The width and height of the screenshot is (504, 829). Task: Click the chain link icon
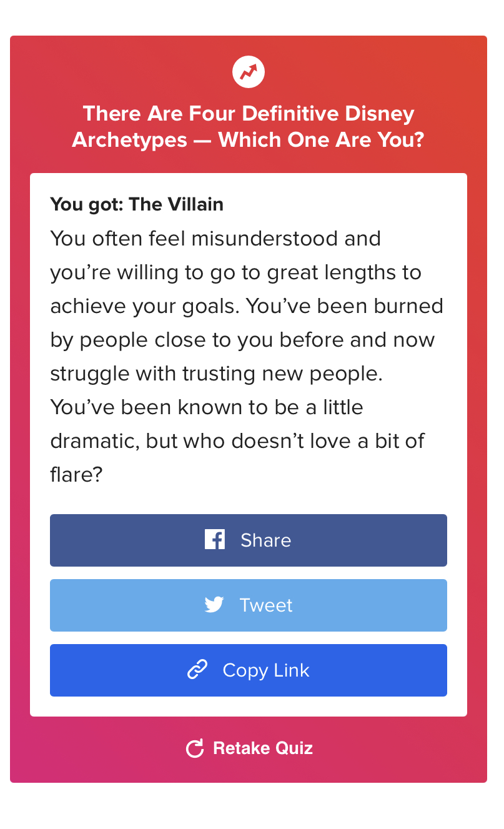197,670
